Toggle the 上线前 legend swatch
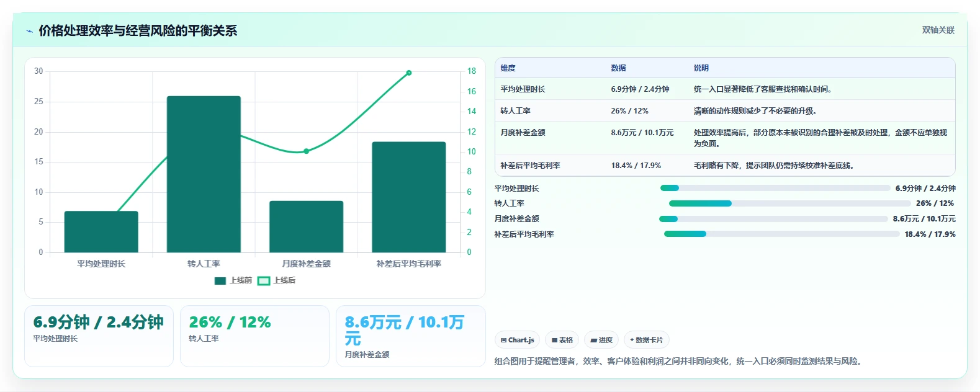 click(220, 281)
